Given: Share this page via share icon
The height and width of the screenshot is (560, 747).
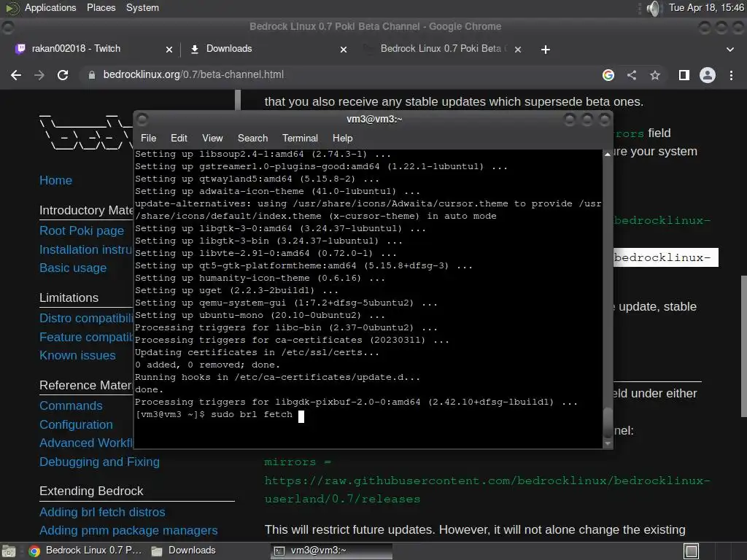Looking at the screenshot, I should click(x=632, y=75).
